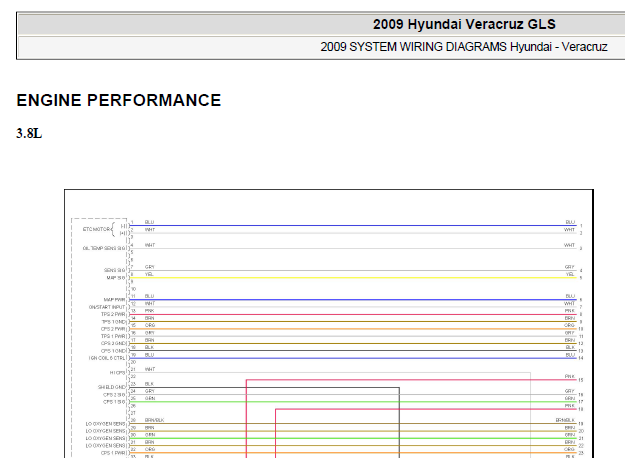Click the left "PNK" label at pin 13
This screenshot has width=625, height=458.
149,311
